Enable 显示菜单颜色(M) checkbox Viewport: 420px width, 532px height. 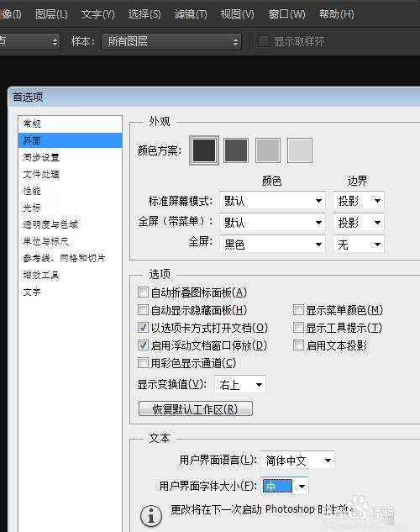tap(298, 310)
